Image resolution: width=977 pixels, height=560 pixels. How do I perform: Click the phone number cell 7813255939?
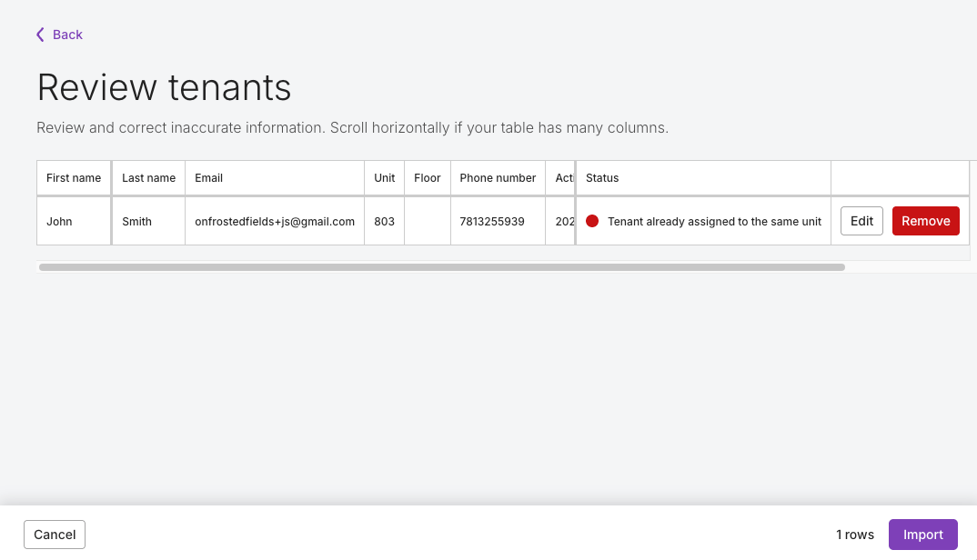[492, 221]
